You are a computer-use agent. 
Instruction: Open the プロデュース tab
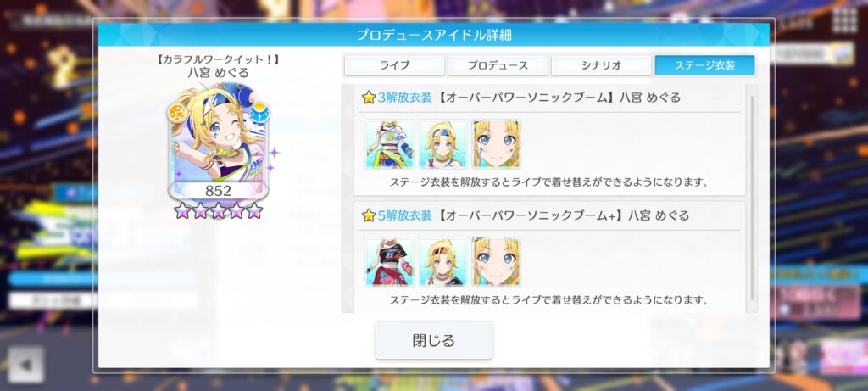498,65
